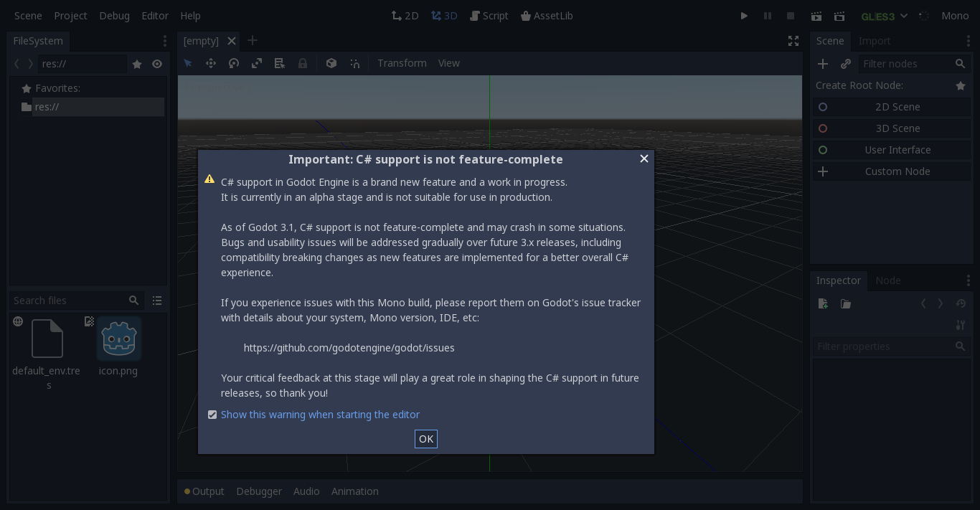Open the GLES3 renderer dropdown
980x510 pixels.
coord(884,16)
